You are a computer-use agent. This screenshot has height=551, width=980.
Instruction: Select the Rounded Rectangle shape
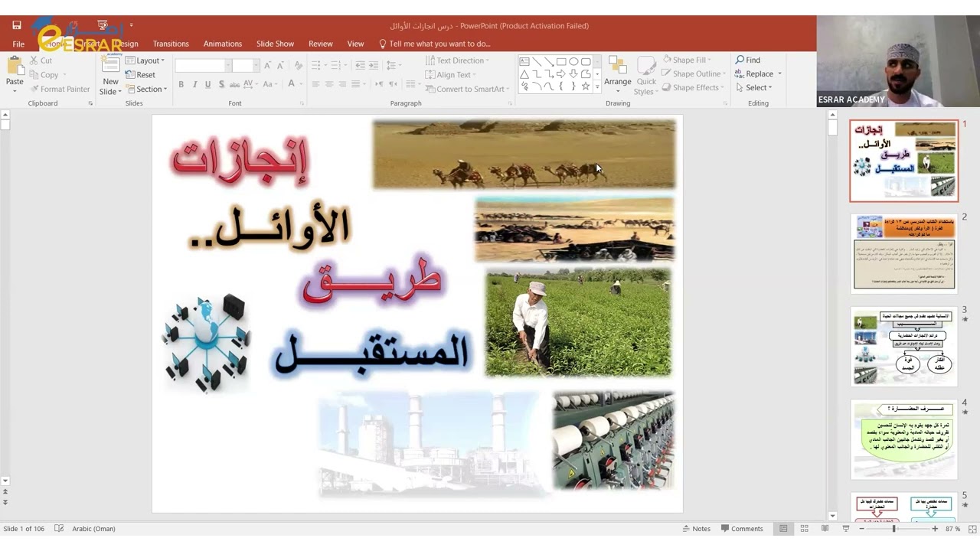tap(586, 62)
